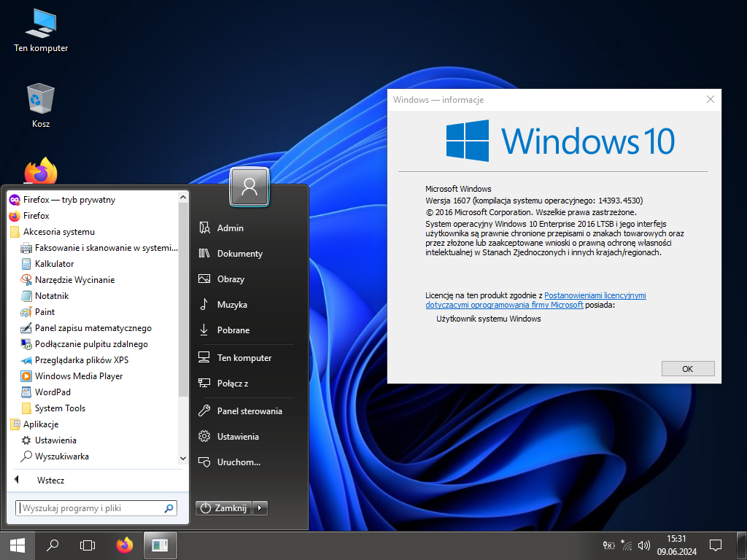Expand the System Tools folder
This screenshot has height=560, width=747.
pos(60,408)
